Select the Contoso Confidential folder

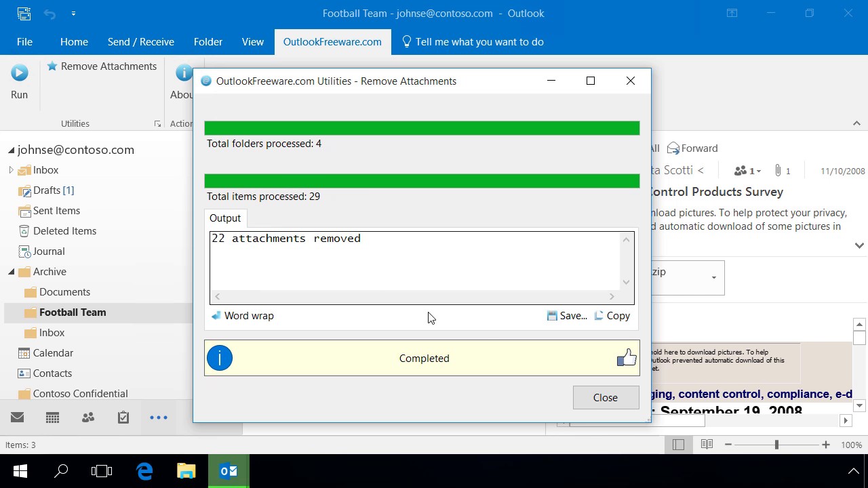(x=80, y=394)
